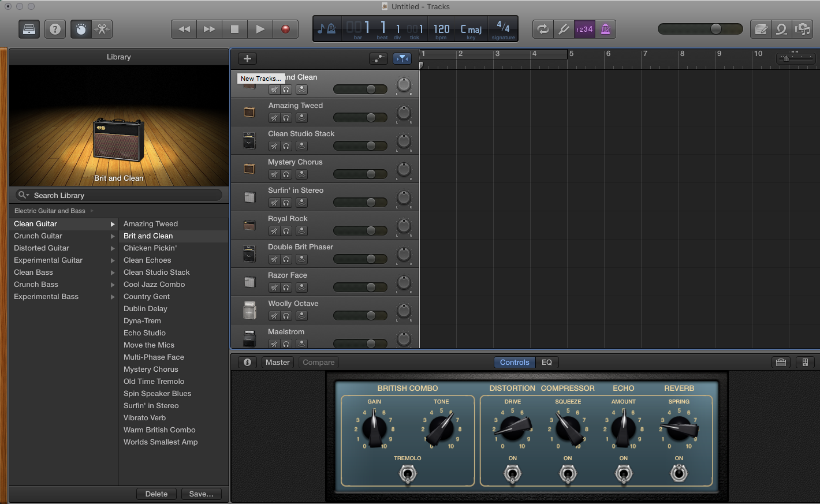Switch to the EQ tab
Screen dimensions: 820x504
pyautogui.click(x=546, y=363)
